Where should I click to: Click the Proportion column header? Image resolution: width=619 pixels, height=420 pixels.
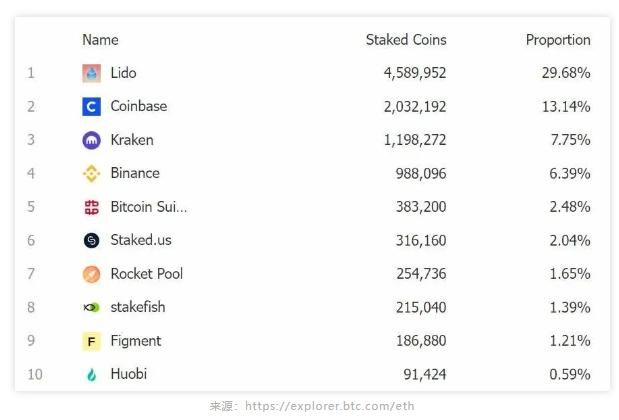tap(558, 40)
